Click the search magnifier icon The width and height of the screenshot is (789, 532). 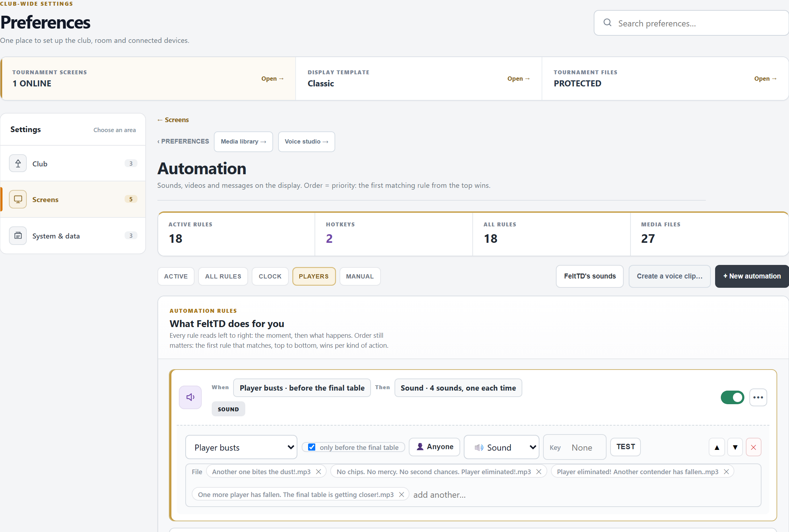coord(607,23)
